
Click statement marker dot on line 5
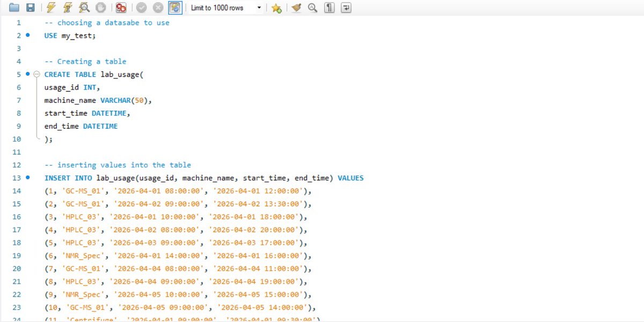(x=28, y=74)
